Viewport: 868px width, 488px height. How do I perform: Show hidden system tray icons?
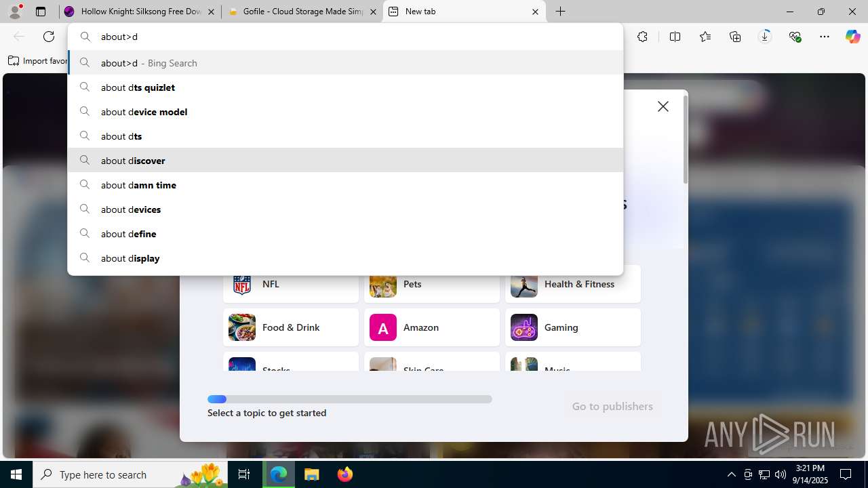731,474
